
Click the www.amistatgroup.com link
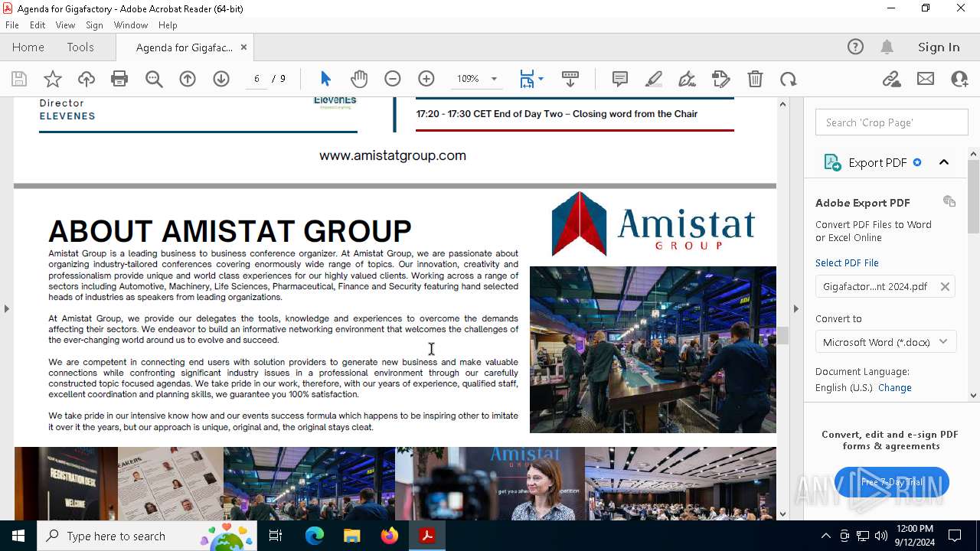393,155
